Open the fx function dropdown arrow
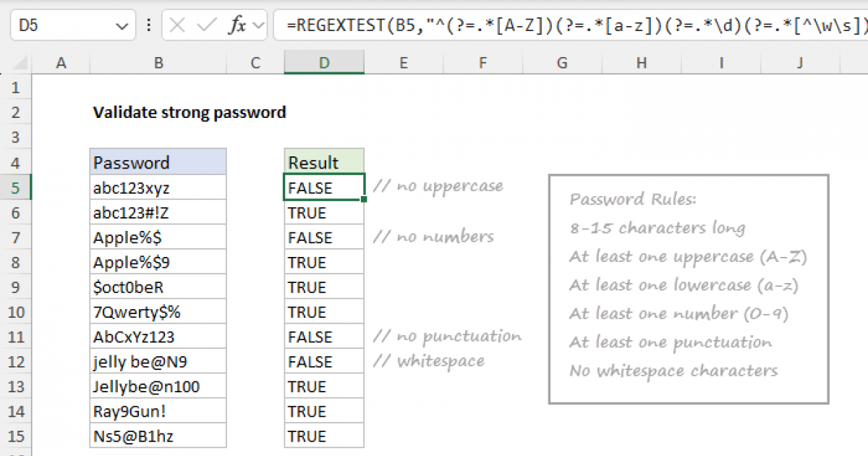This screenshot has width=868, height=456. 258,24
